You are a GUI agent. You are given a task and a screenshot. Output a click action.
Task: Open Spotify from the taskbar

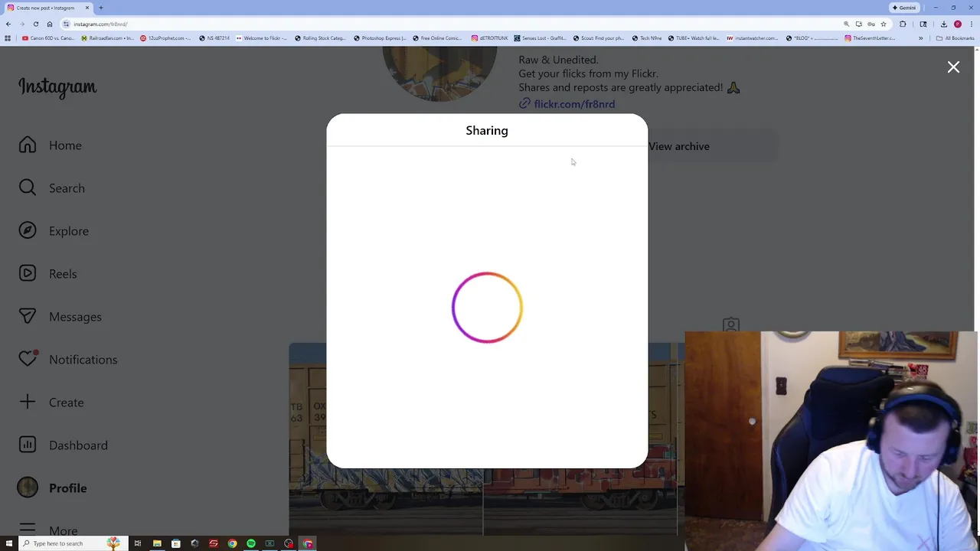(250, 543)
